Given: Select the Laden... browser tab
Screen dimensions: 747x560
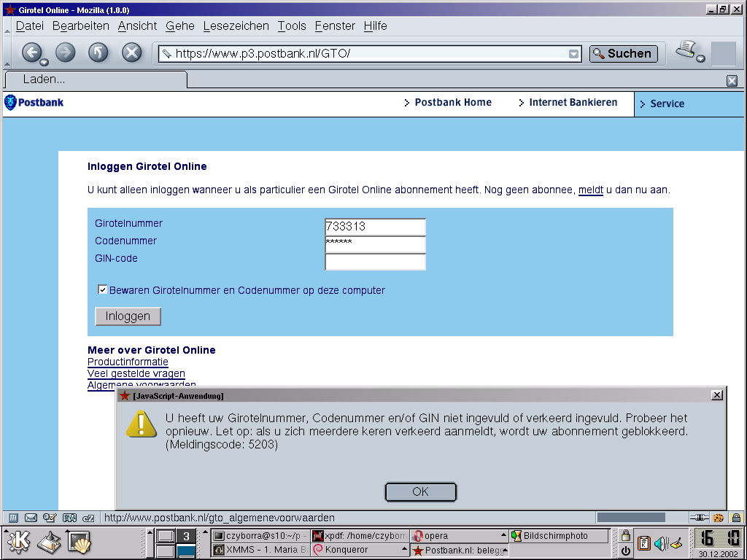Looking at the screenshot, I should coord(96,79).
